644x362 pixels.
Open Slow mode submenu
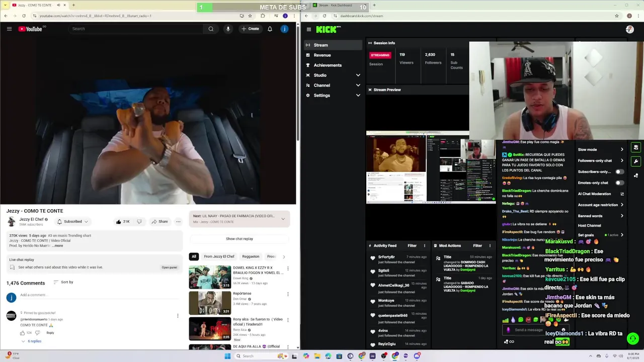(601, 149)
